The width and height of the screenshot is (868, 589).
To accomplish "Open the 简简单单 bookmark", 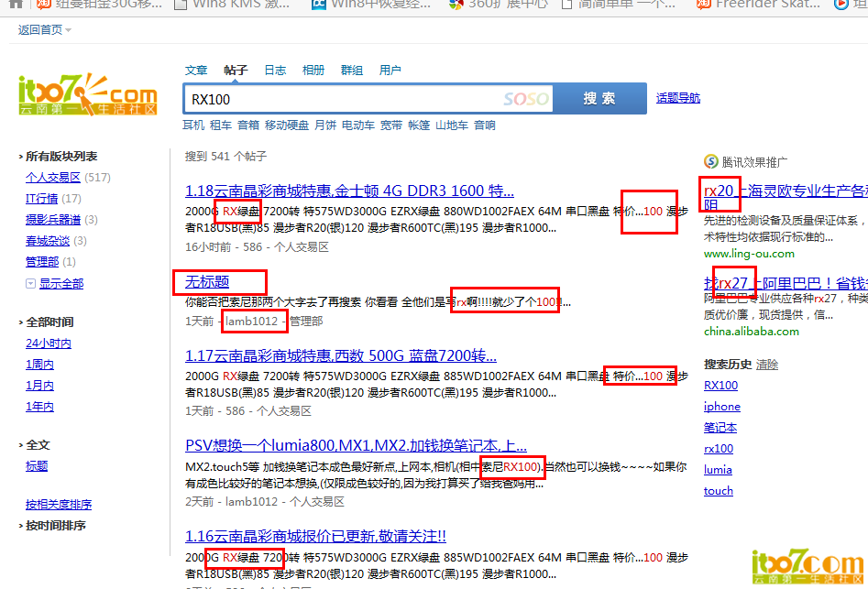I will [x=618, y=4].
